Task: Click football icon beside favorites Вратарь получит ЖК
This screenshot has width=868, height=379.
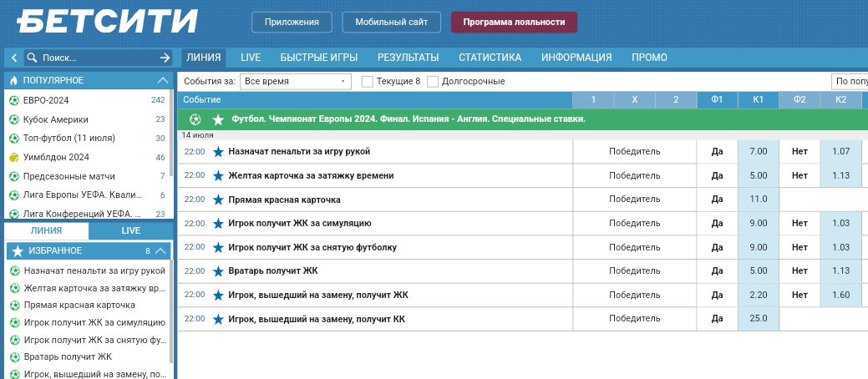Action: pyautogui.click(x=14, y=356)
